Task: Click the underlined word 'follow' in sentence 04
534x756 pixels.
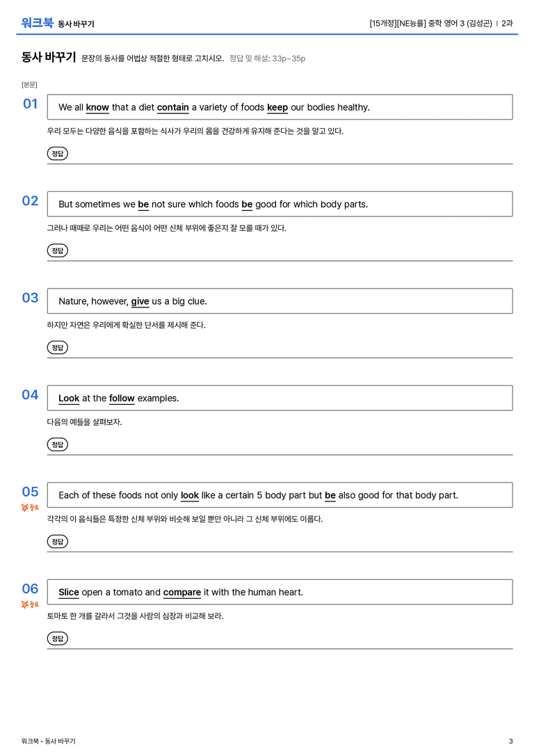Action: [x=122, y=399]
